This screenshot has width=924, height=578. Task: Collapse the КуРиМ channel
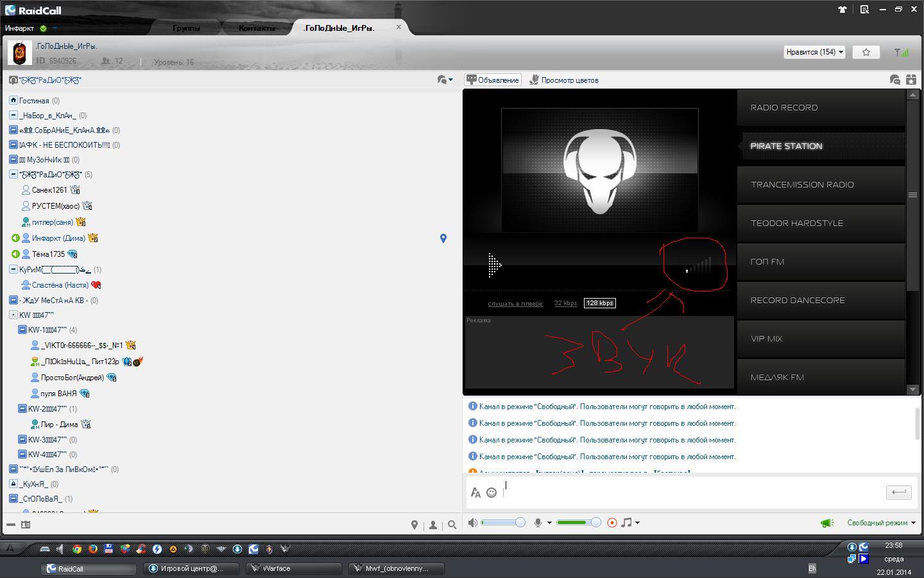tap(13, 269)
